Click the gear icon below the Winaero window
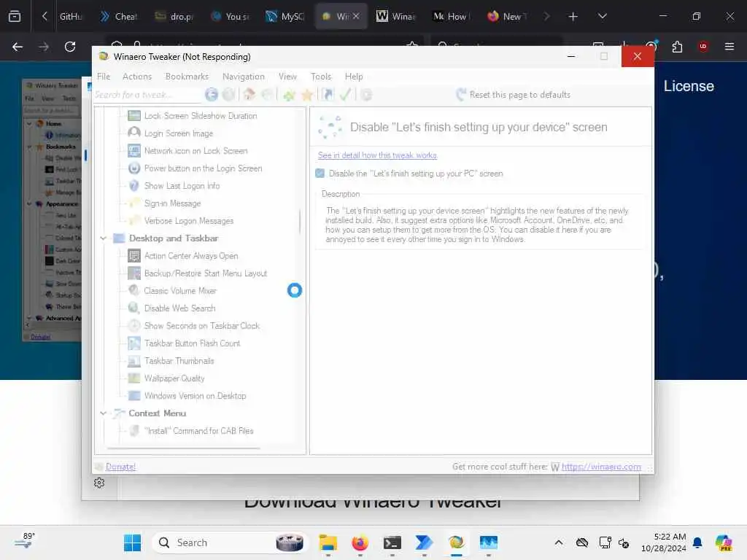Screen dimensions: 747x560 click(x=99, y=483)
